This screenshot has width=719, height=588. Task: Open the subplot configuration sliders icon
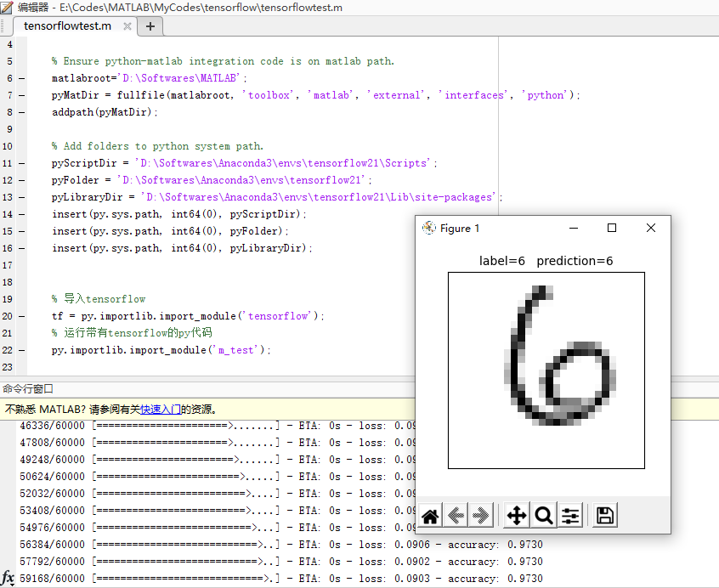point(569,515)
